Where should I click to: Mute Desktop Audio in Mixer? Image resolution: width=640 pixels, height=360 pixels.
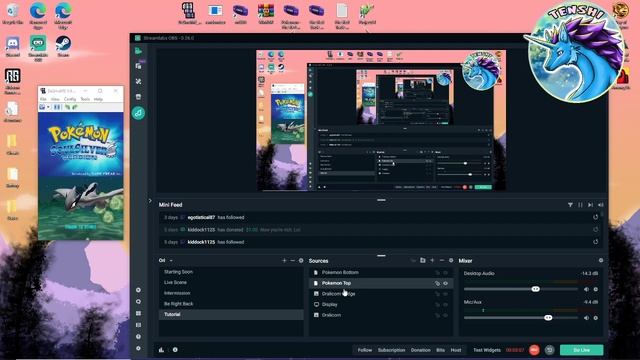587,289
